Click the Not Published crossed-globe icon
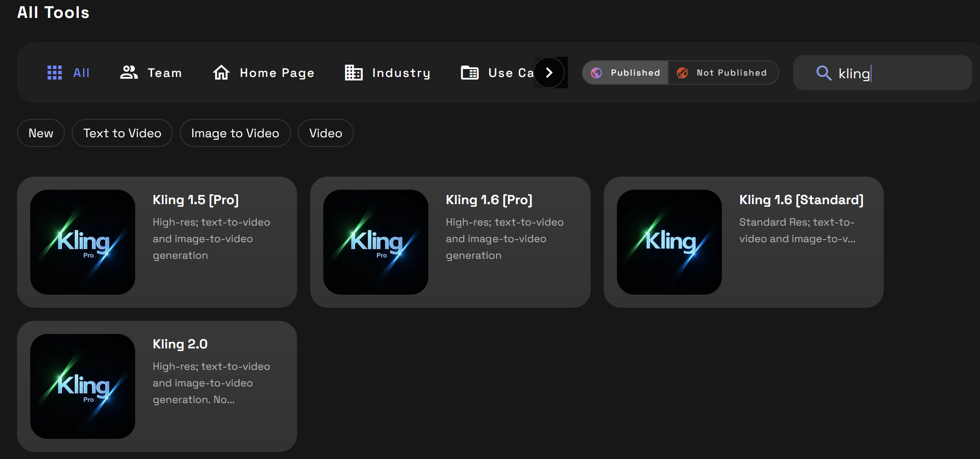Screen dimensions: 980x459 (x=682, y=73)
